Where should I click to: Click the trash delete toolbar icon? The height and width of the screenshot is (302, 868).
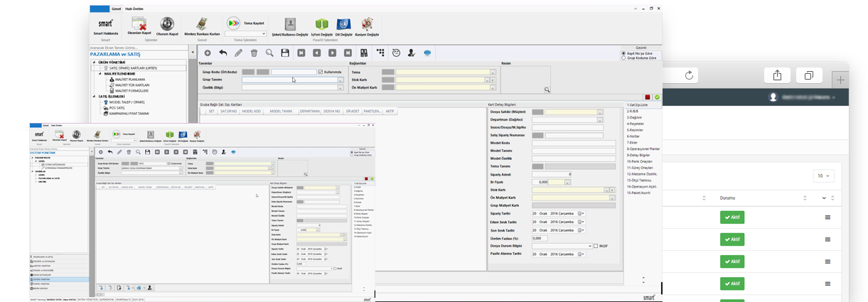click(x=254, y=53)
